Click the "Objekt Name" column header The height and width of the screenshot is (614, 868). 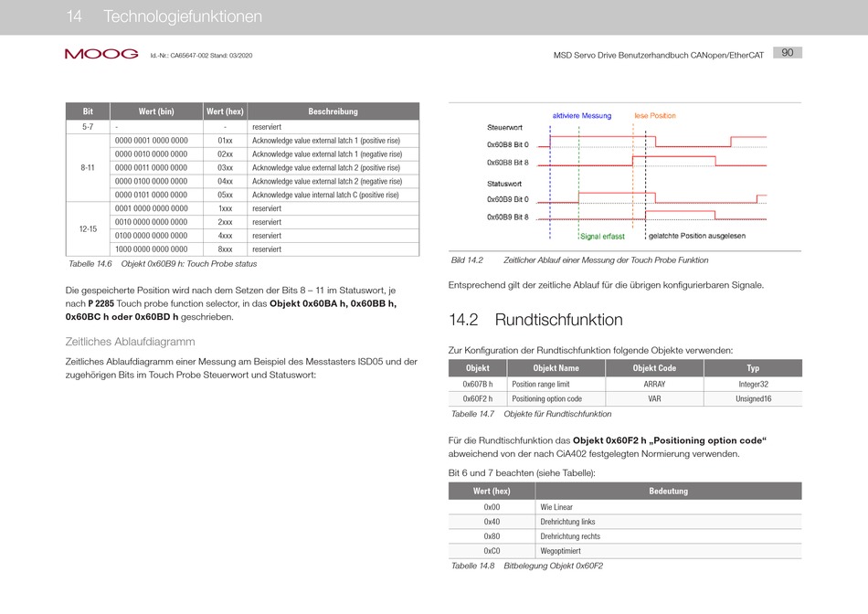(x=556, y=368)
